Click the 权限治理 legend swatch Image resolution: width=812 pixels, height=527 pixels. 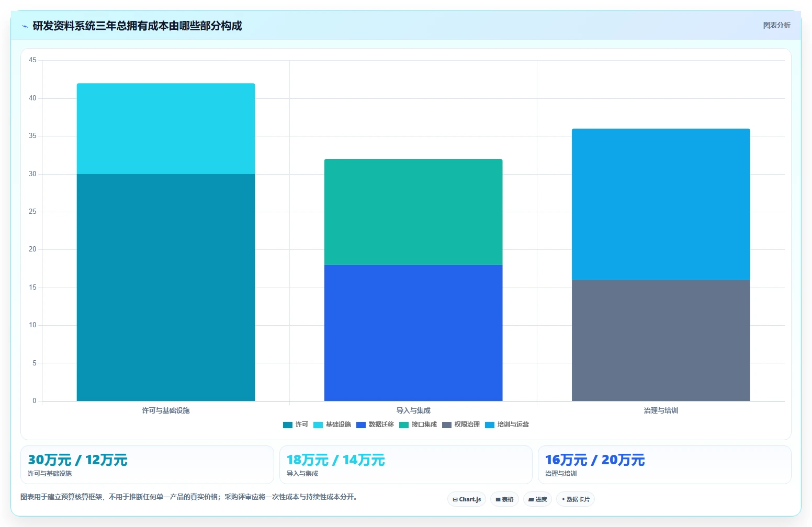tap(447, 425)
